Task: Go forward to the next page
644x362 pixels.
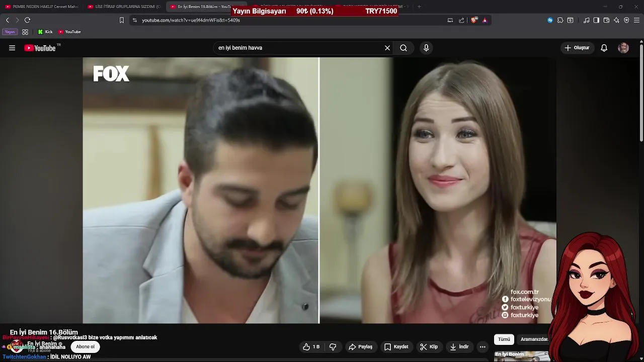Action: (17, 20)
